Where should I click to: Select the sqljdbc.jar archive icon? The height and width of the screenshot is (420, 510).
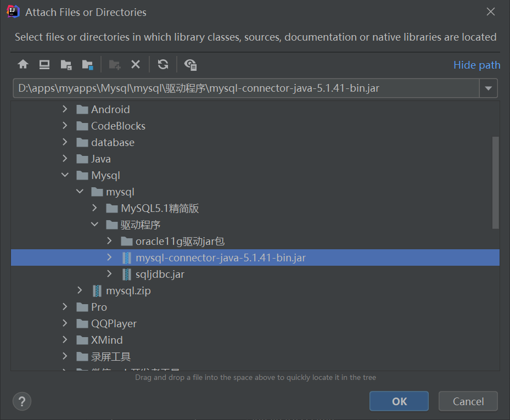pos(126,275)
